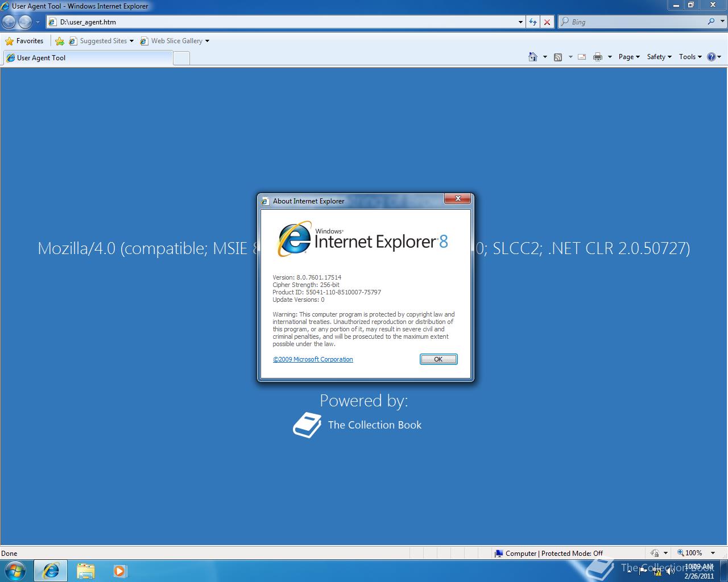Viewport: 728px width, 582px height.
Task: Open the Tools menu
Action: tap(690, 57)
